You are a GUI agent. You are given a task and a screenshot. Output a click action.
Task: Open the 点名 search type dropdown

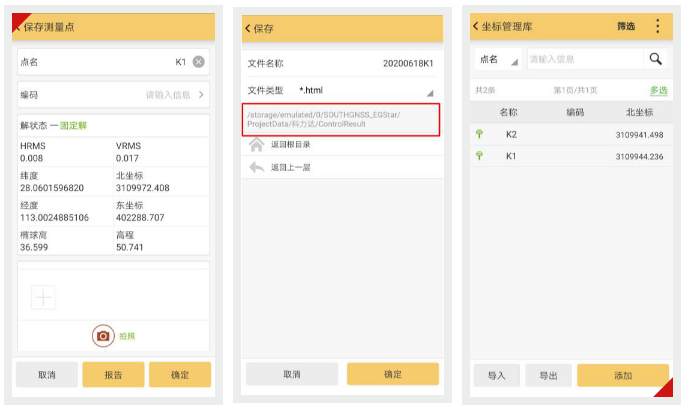(499, 60)
